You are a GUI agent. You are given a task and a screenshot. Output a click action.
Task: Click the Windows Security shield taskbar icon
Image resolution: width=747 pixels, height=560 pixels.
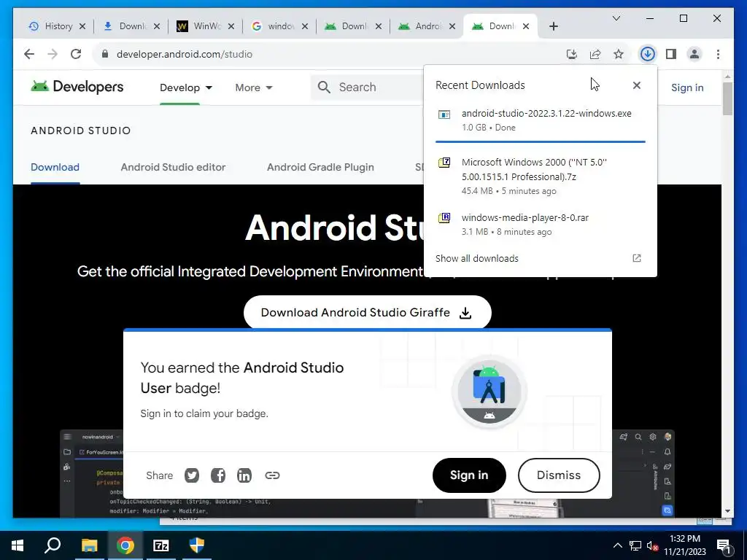click(197, 545)
